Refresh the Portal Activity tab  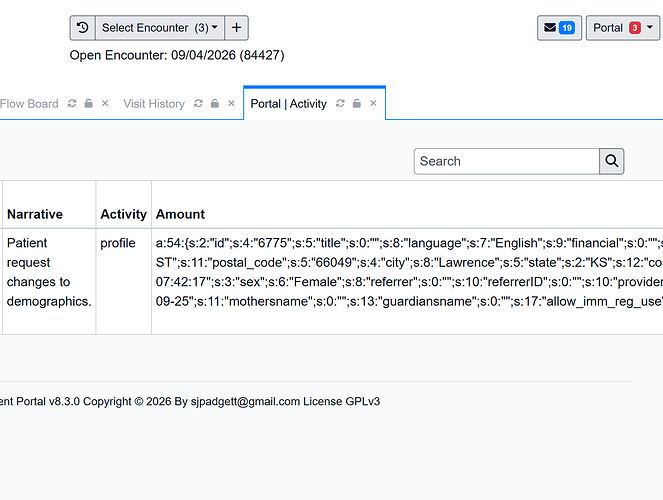[340, 104]
